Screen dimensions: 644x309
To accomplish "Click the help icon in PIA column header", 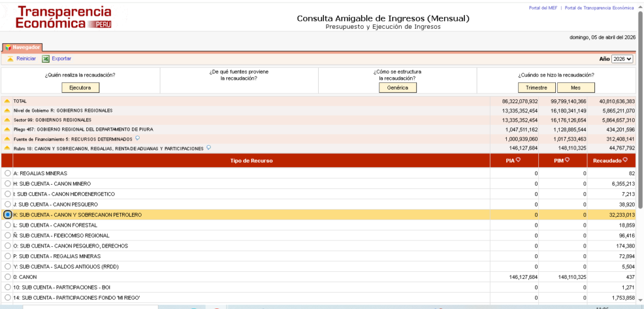I will pyautogui.click(x=518, y=161).
